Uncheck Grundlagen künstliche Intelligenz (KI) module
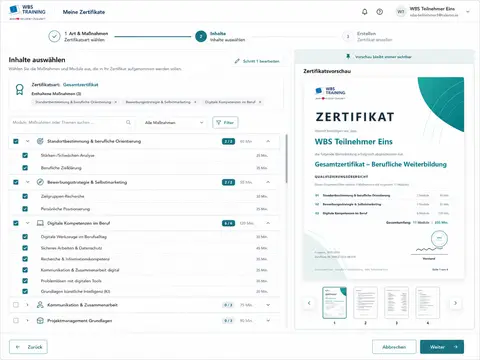 (x=25, y=291)
